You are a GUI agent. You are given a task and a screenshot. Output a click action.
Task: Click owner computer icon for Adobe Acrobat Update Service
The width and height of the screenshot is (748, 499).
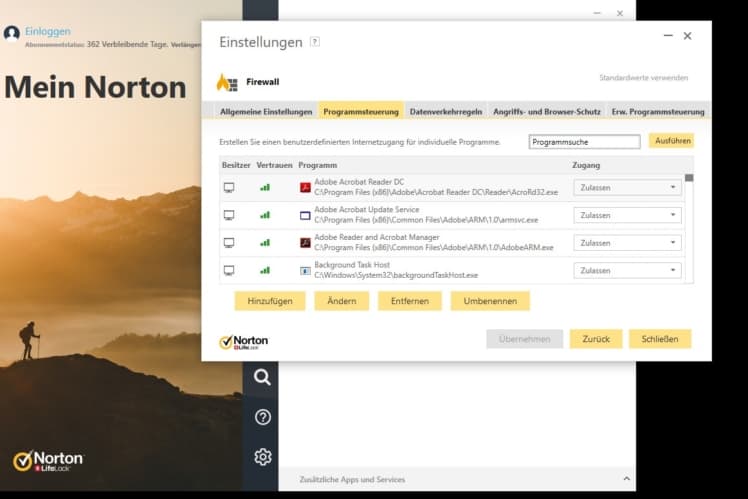point(229,215)
